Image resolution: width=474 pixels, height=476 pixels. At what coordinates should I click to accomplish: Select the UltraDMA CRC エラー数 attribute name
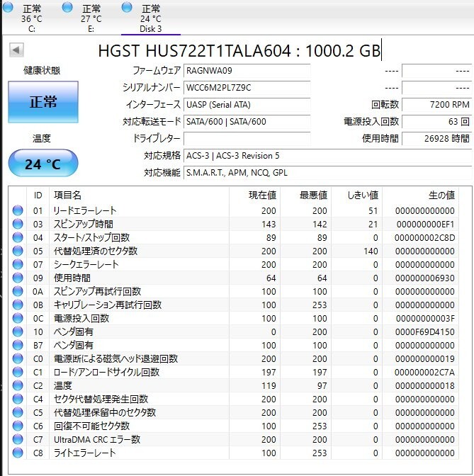pyautogui.click(x=97, y=439)
